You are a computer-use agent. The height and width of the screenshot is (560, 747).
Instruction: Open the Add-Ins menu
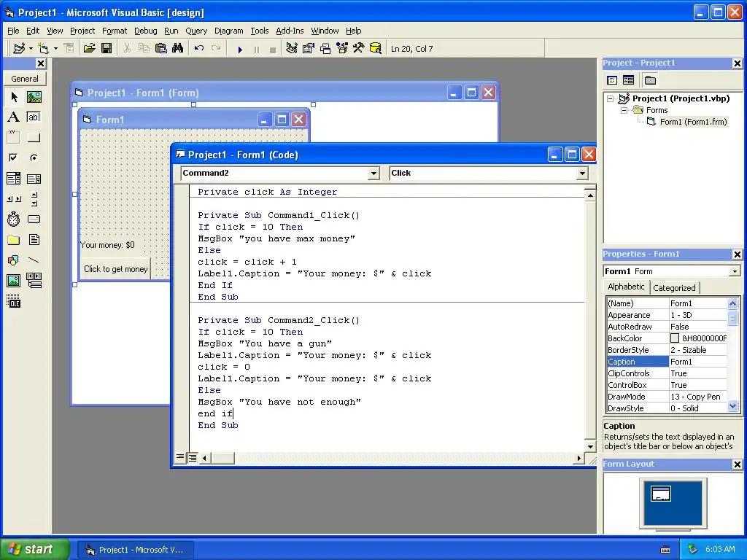[290, 31]
